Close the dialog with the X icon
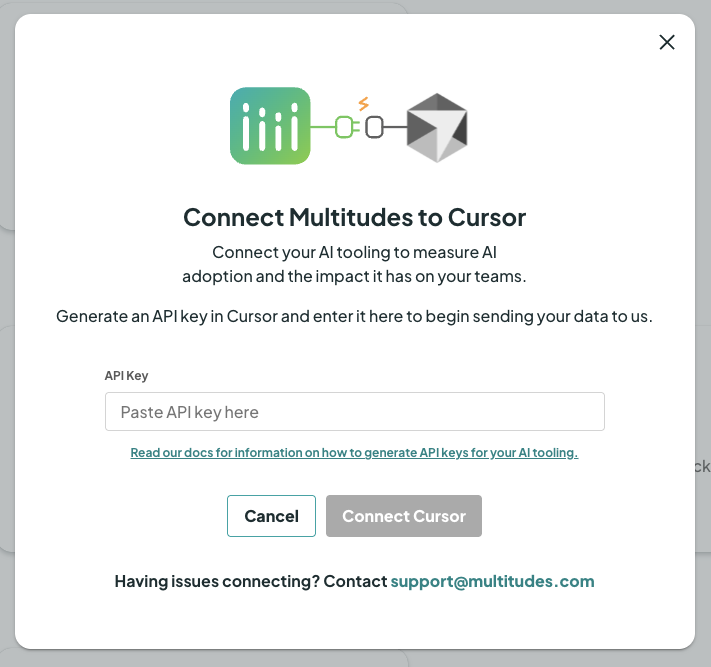 point(667,42)
